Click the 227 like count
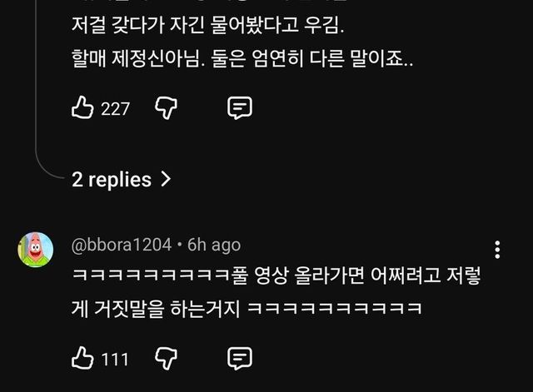 tap(115, 108)
